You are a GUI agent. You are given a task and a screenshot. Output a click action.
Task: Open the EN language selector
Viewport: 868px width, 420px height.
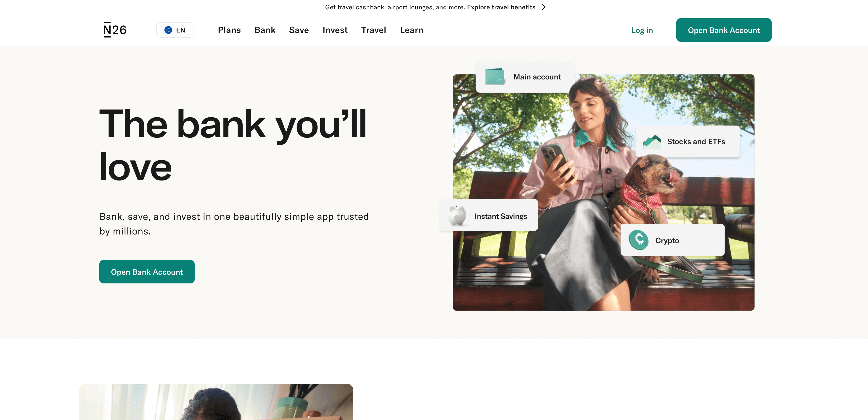tap(175, 30)
